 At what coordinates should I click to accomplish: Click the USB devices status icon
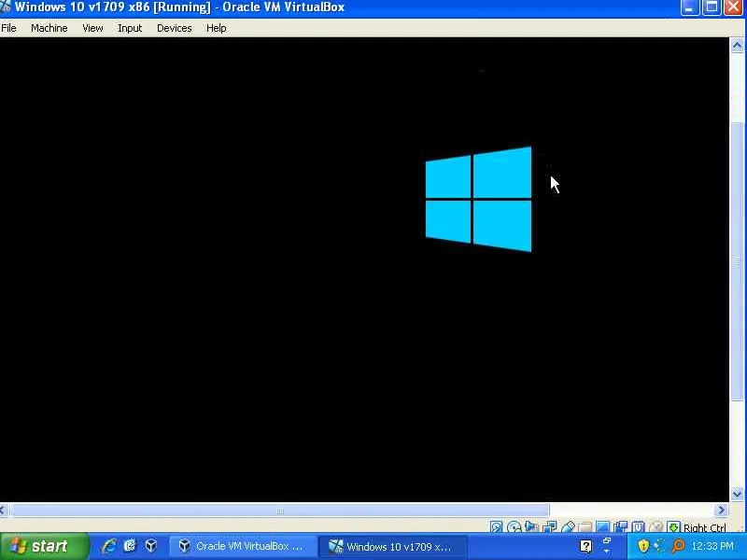click(568, 526)
